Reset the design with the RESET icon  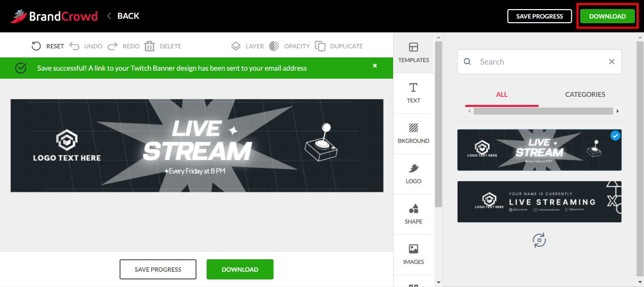[36, 46]
